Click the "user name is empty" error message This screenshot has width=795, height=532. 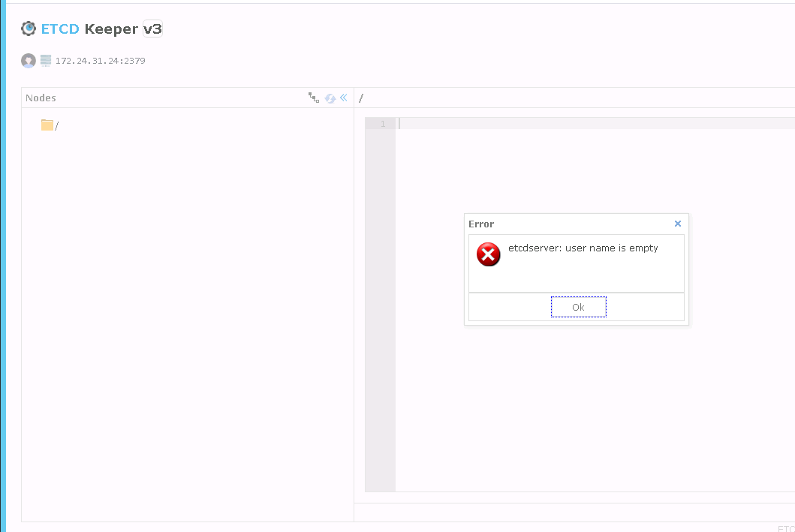pos(583,248)
